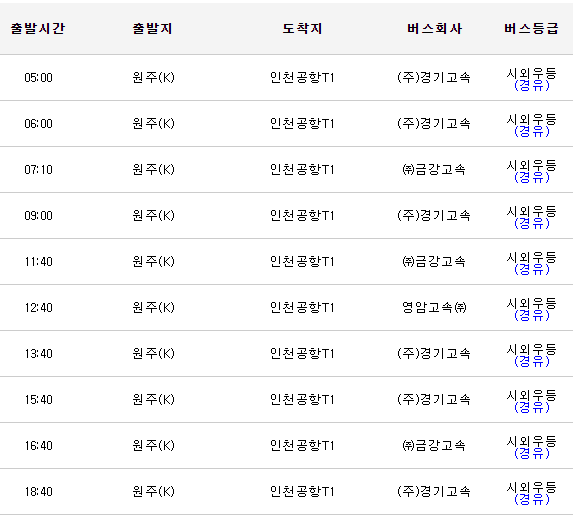Click 인천공항T1 destination in the 06:00 row
The height and width of the screenshot is (517, 573).
point(302,123)
